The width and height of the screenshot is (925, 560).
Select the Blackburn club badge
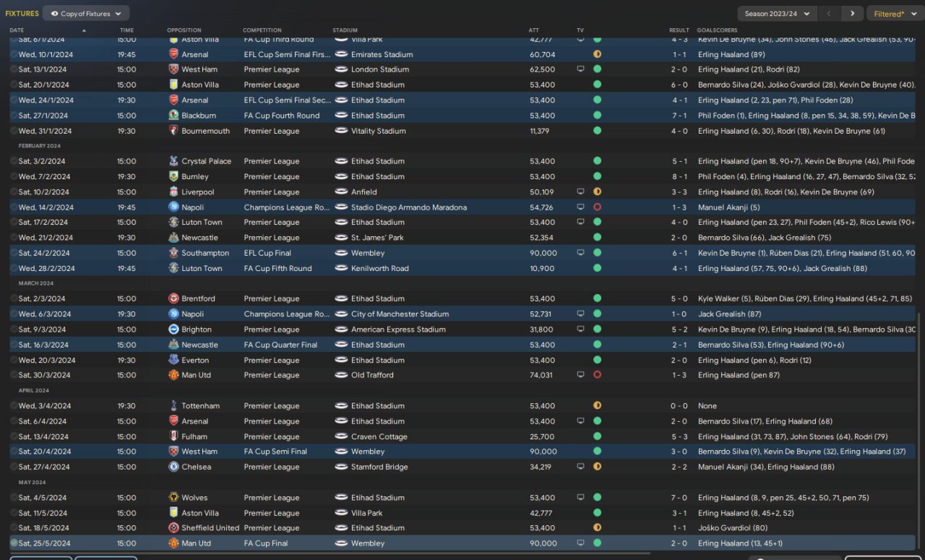[173, 116]
